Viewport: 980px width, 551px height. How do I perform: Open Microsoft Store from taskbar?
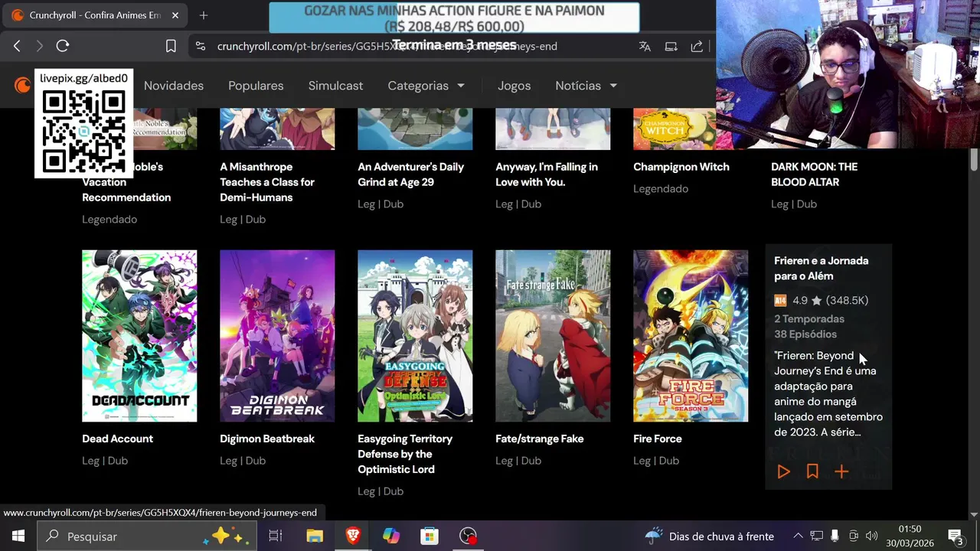(430, 536)
